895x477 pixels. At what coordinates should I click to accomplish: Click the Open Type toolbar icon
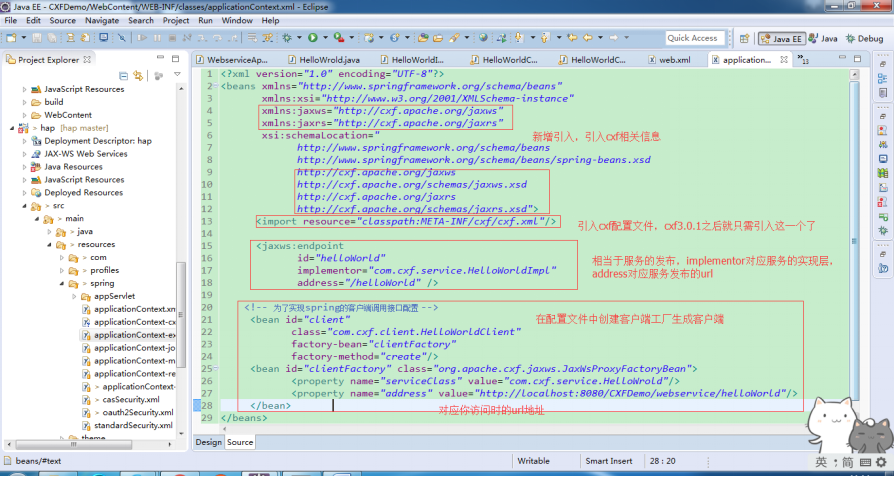pos(423,38)
